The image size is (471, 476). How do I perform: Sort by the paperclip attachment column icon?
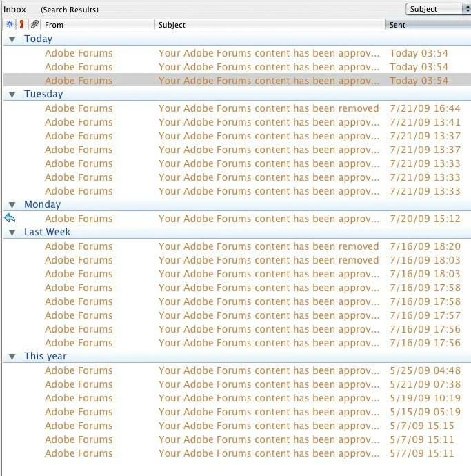pos(34,24)
